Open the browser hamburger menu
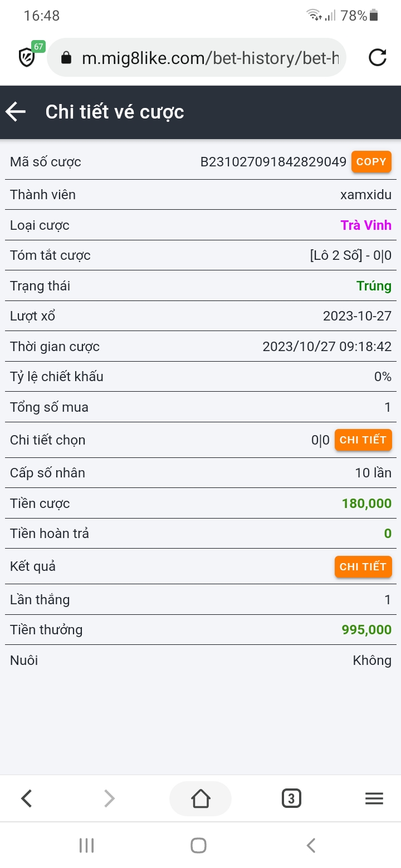 [x=374, y=799]
